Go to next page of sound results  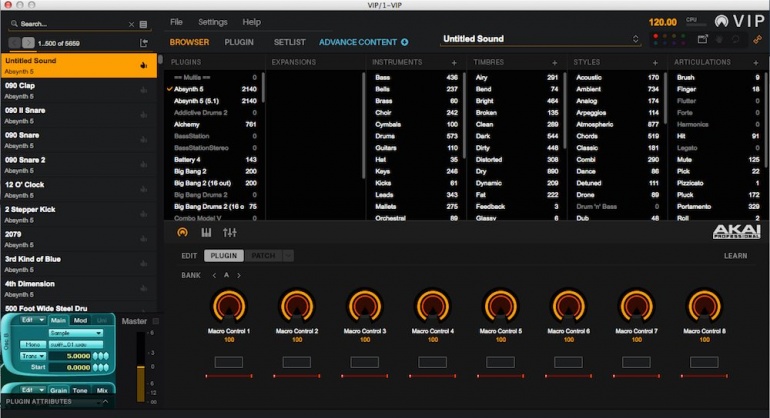(x=28, y=43)
